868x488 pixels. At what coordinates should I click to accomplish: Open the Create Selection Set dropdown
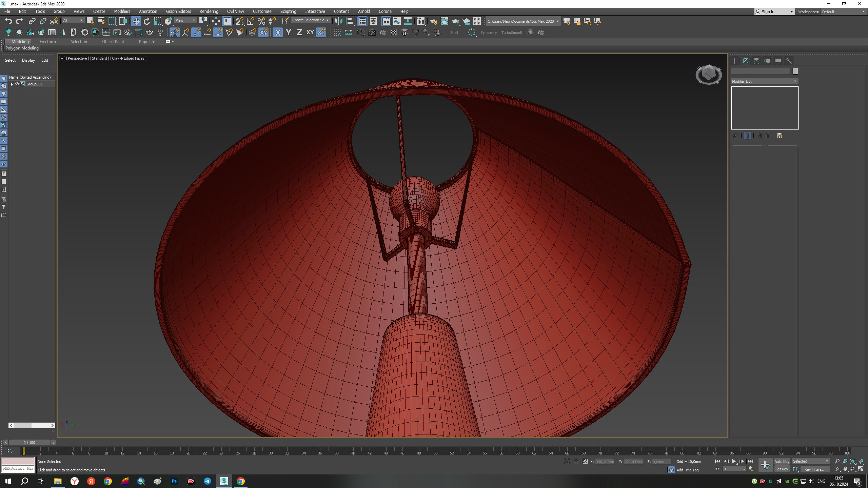[310, 20]
